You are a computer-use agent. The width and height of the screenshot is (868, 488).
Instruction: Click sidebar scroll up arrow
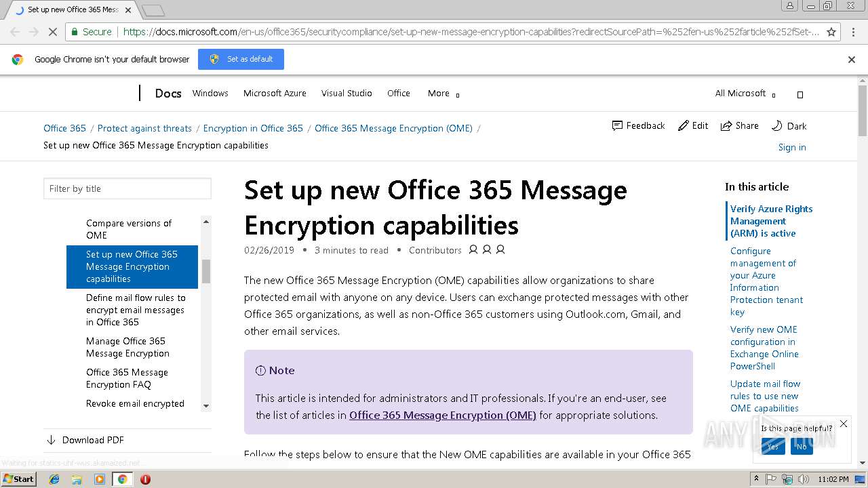(x=205, y=222)
